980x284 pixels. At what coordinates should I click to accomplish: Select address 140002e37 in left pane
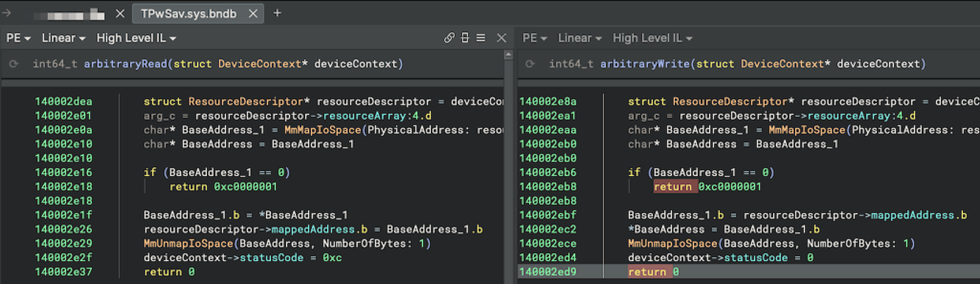[x=64, y=272]
